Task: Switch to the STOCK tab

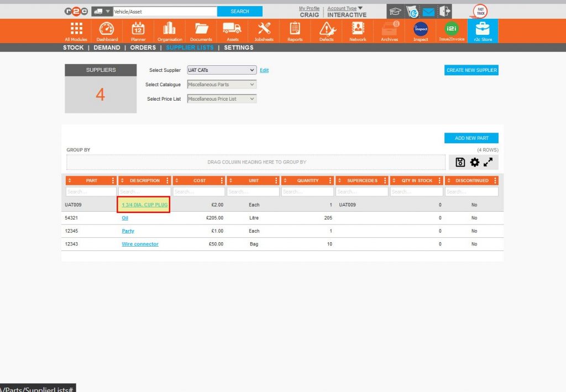Action: 73,48
